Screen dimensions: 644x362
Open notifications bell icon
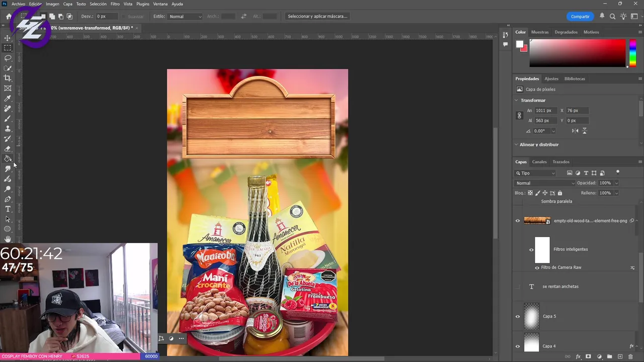602,16
